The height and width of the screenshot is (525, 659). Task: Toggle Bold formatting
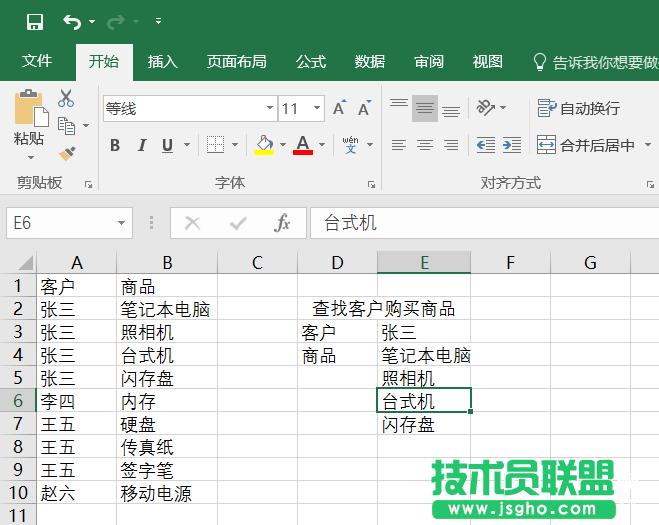(x=115, y=145)
